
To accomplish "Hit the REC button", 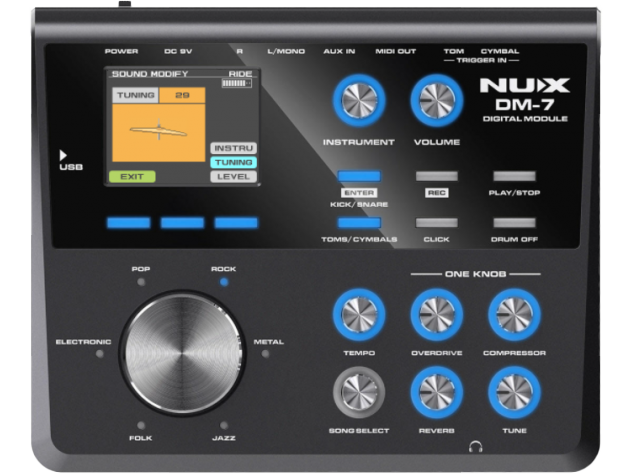I will pos(437,176).
